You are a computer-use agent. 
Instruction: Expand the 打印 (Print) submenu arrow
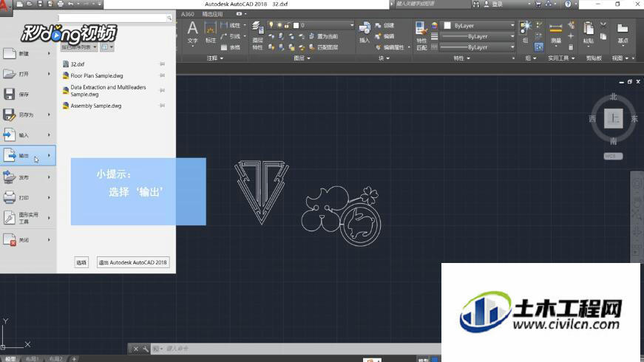point(49,197)
